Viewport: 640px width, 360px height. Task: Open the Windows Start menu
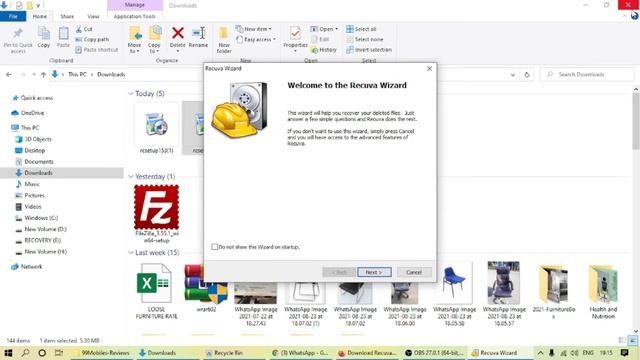[8, 353]
